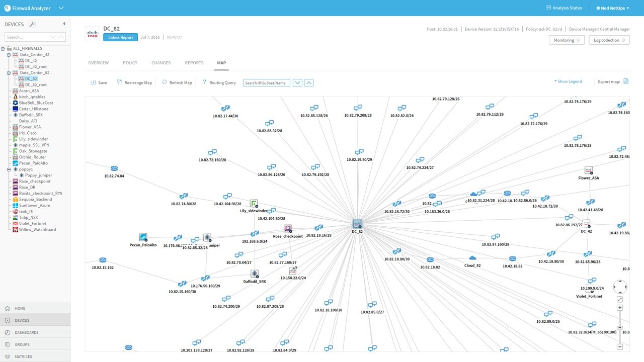Open the CHANGES tab

pos(161,62)
